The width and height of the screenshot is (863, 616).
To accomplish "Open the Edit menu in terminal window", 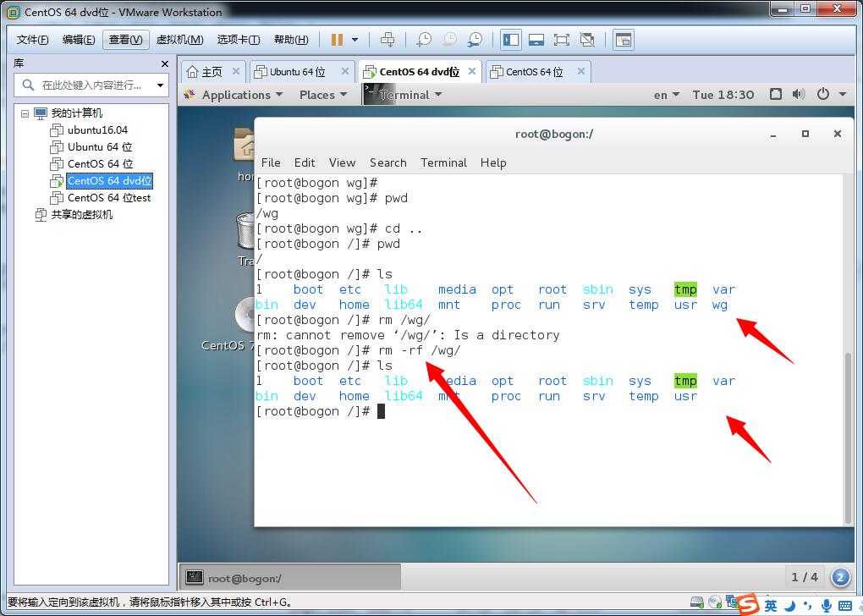I will [x=305, y=163].
